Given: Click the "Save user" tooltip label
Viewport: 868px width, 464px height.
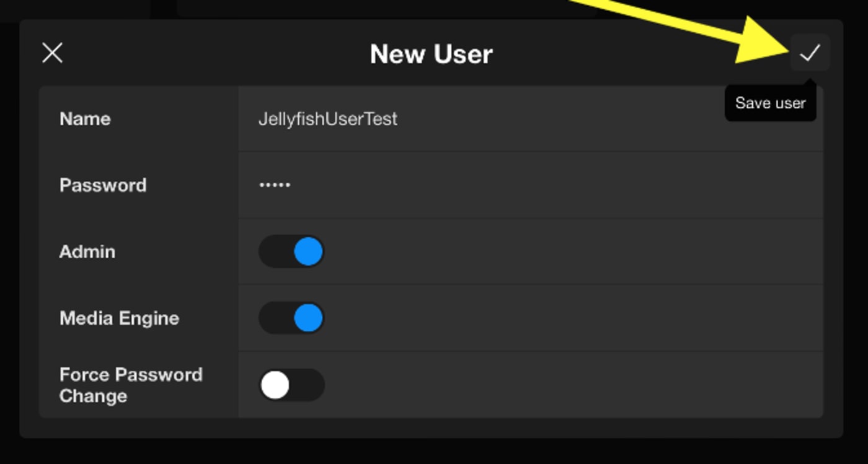Looking at the screenshot, I should pyautogui.click(x=770, y=103).
